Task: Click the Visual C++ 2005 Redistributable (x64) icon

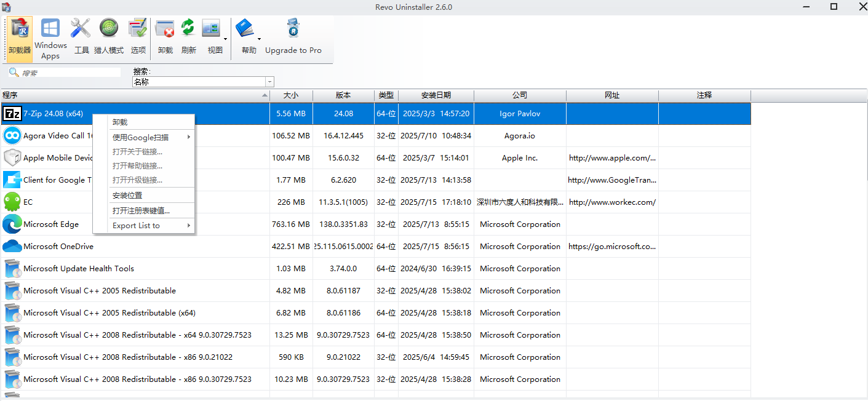Action: [12, 313]
